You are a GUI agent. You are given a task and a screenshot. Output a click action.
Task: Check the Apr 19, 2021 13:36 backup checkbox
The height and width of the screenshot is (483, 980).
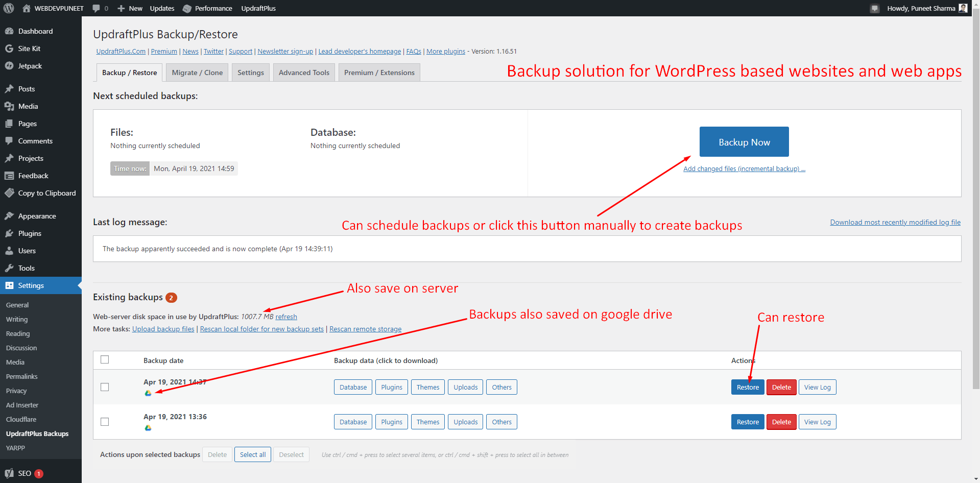point(105,422)
